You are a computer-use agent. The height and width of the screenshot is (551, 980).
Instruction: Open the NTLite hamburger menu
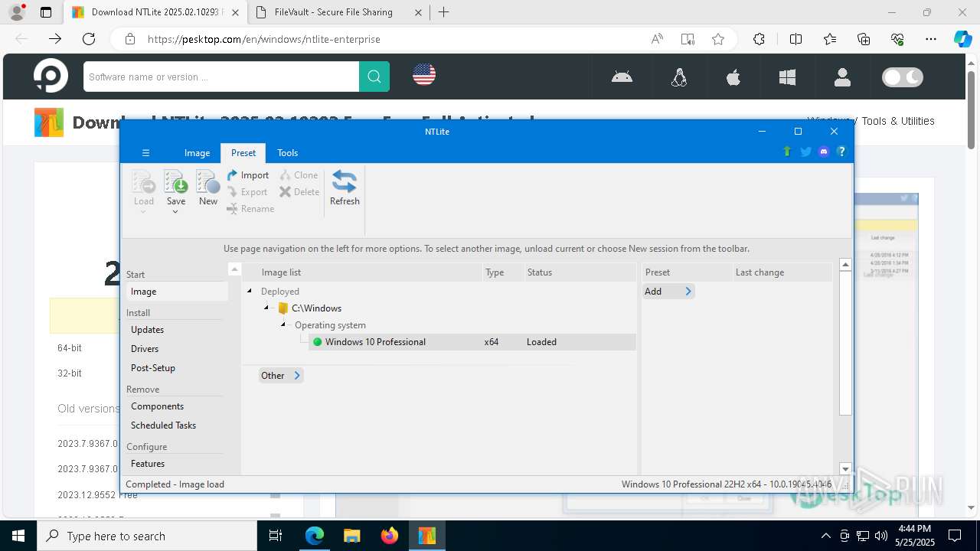pos(145,153)
